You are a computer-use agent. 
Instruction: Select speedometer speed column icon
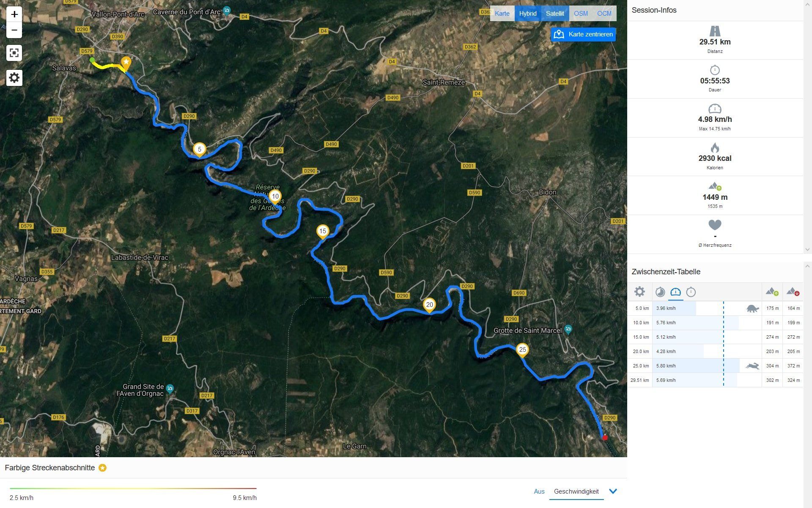coord(675,292)
